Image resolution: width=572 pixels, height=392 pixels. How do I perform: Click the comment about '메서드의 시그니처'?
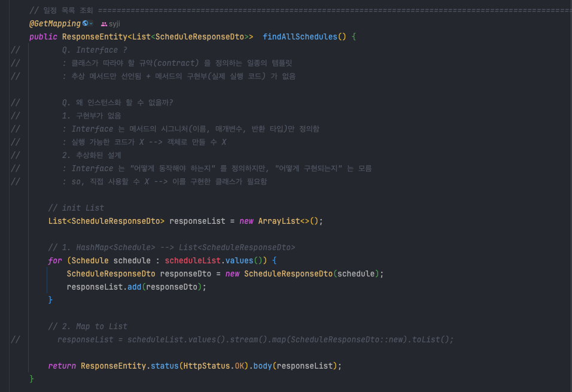190,129
